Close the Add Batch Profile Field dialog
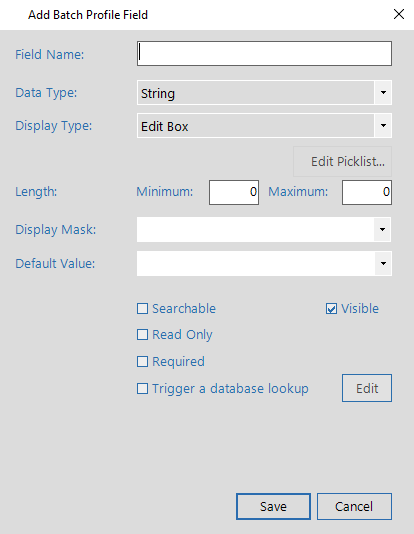 [399, 14]
